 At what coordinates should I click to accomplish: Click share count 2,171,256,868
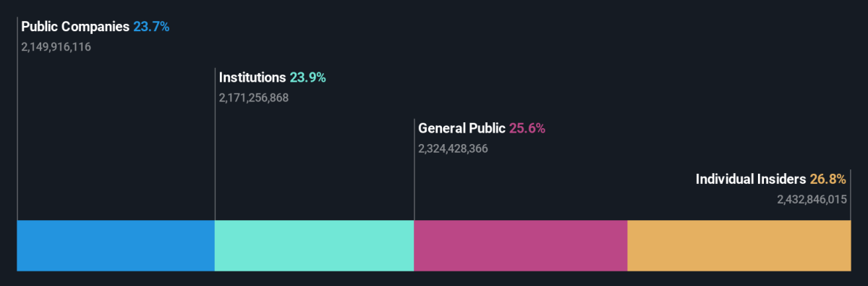[x=254, y=98]
